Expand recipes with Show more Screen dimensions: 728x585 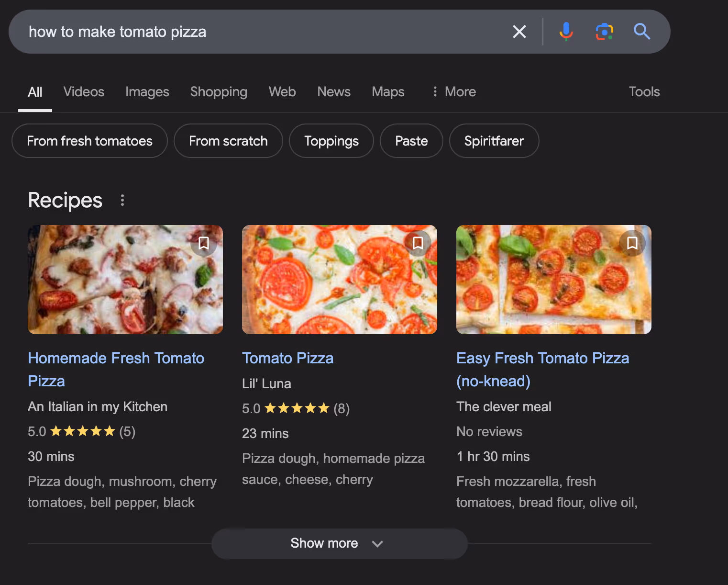(x=340, y=543)
